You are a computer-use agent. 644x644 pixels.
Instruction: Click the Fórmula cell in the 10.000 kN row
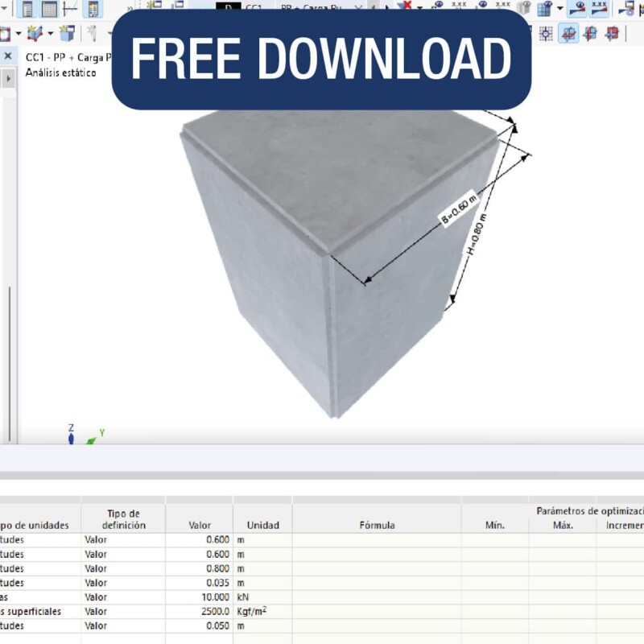coord(377,597)
